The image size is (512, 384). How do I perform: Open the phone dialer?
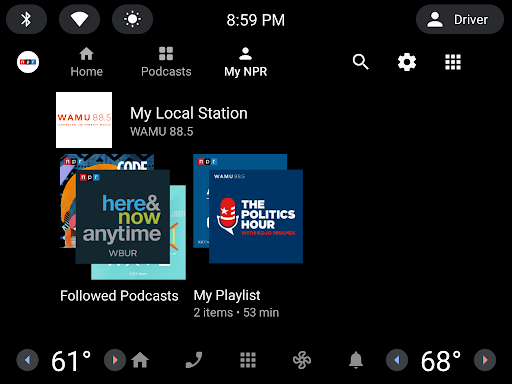(194, 360)
